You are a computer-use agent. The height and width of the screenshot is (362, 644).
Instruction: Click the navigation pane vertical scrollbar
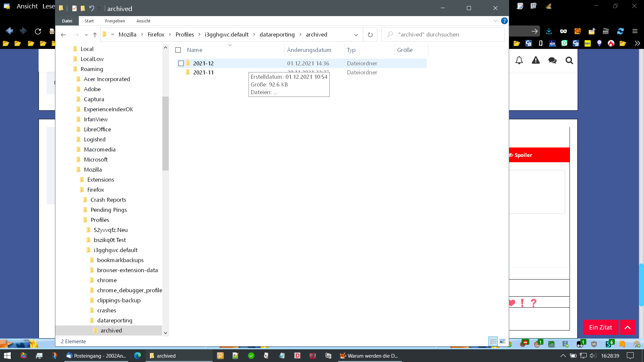165,133
